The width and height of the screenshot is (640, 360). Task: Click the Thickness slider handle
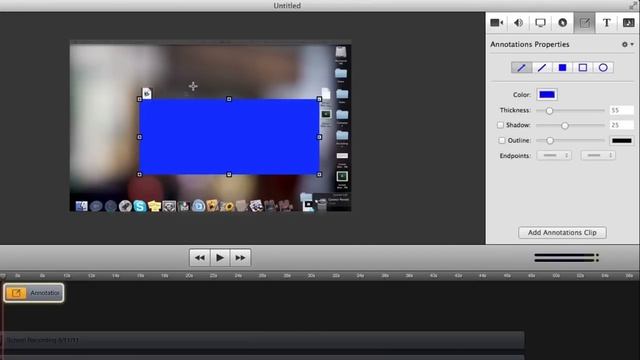[549, 110]
